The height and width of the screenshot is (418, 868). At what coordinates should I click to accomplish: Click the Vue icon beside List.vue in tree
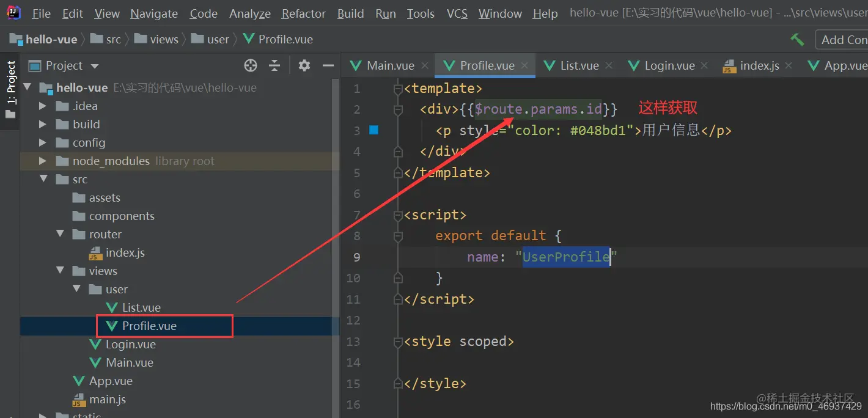pyautogui.click(x=112, y=308)
